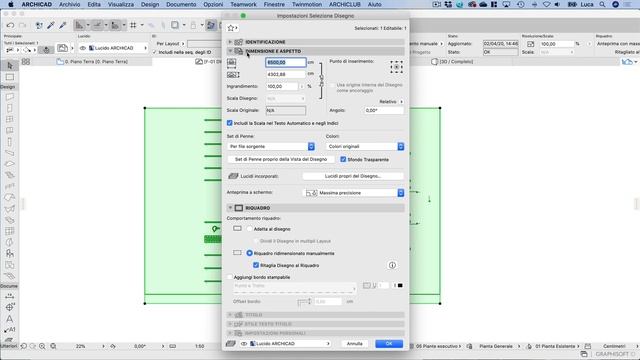Select Riquadro ridimensionato manualmente radio button
This screenshot has height=360, width=640.
(x=249, y=253)
